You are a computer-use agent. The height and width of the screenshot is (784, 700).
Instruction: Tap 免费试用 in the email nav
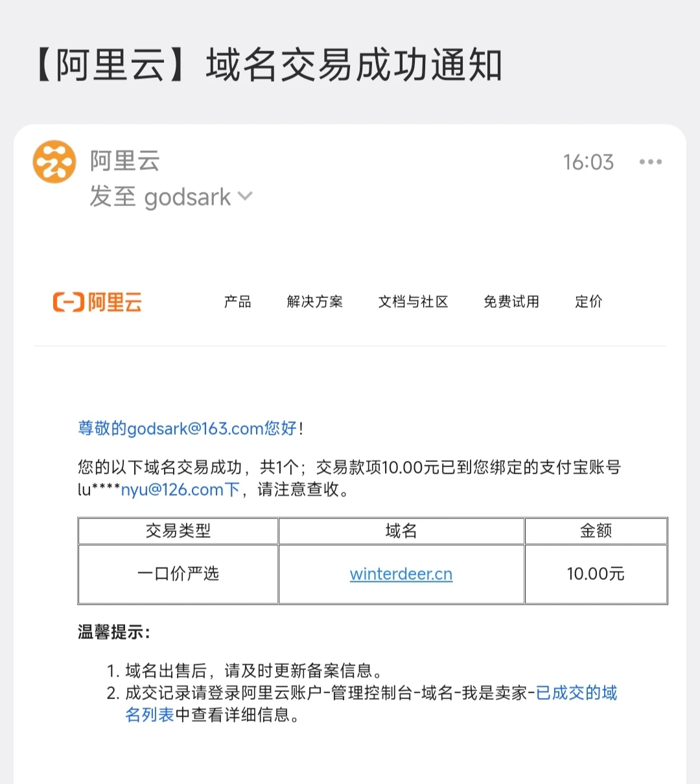pyautogui.click(x=511, y=302)
